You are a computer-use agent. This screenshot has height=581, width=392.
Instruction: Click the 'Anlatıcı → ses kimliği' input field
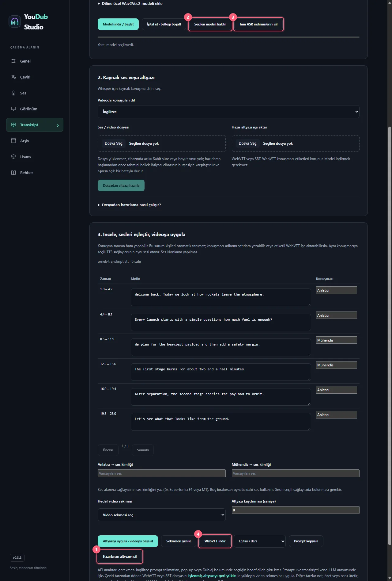pyautogui.click(x=162, y=473)
